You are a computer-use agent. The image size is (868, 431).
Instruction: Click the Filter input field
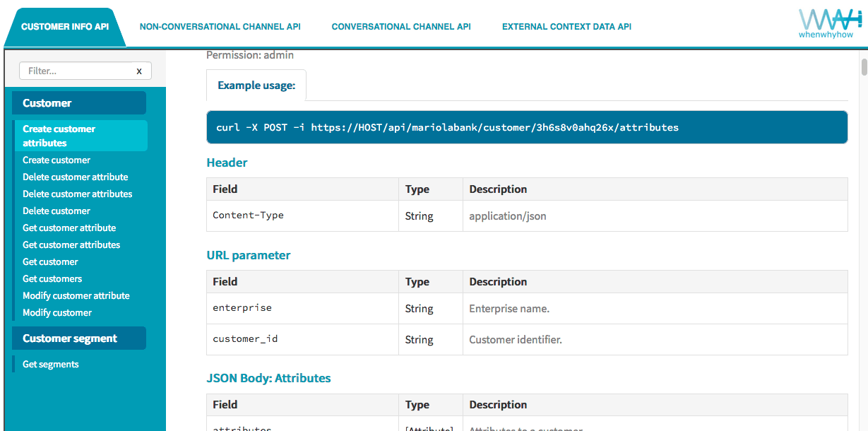coord(76,71)
